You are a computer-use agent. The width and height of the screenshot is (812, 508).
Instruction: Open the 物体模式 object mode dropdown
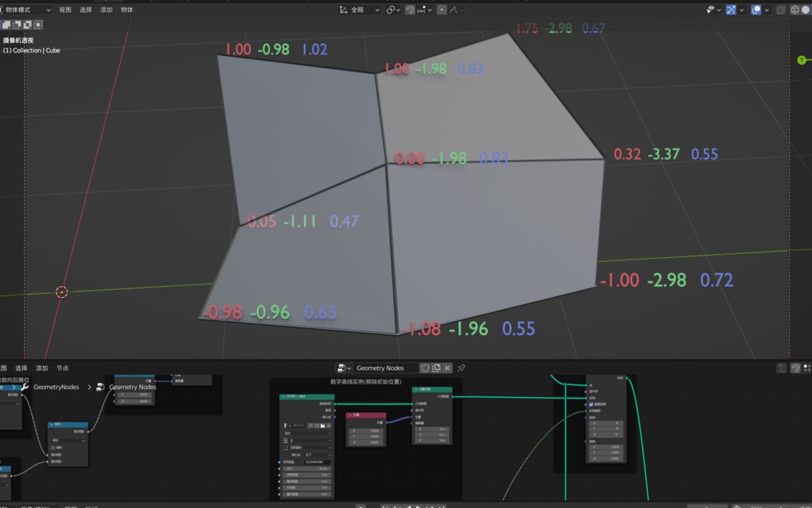point(25,9)
